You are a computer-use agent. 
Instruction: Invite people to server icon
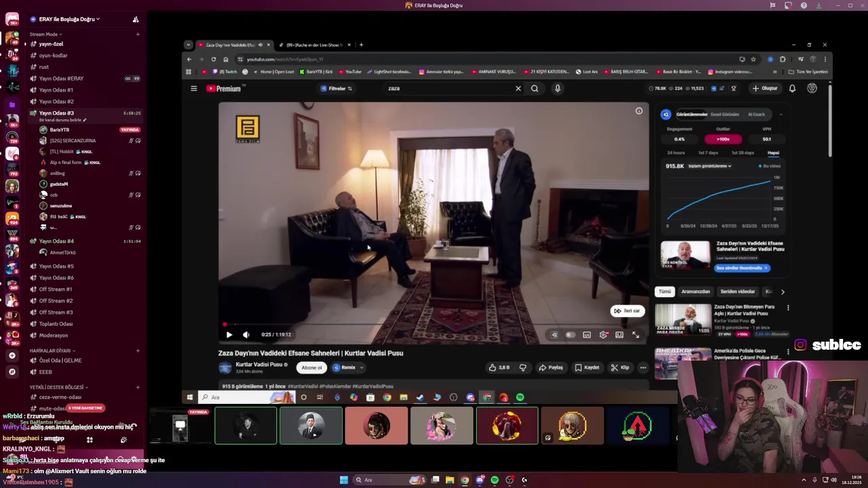pyautogui.click(x=136, y=20)
